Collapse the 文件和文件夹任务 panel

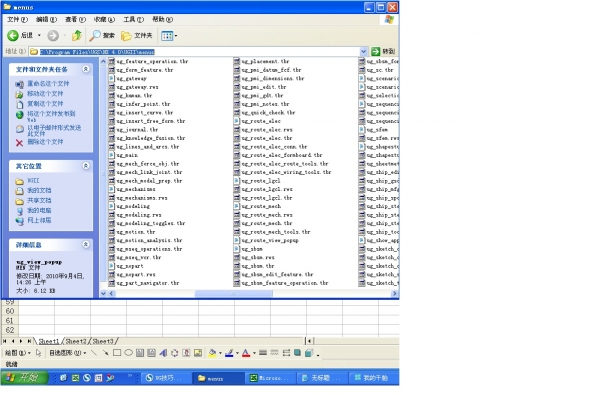[x=86, y=69]
